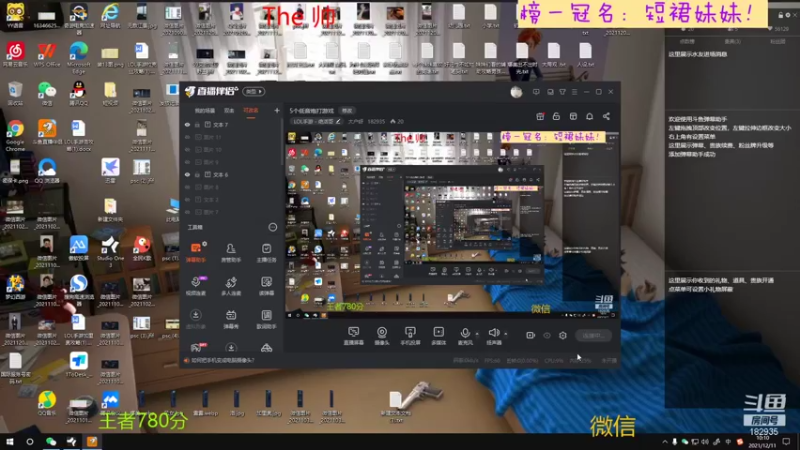Open the 弹幕秀 tool
The height and width of the screenshot is (450, 800).
(231, 319)
